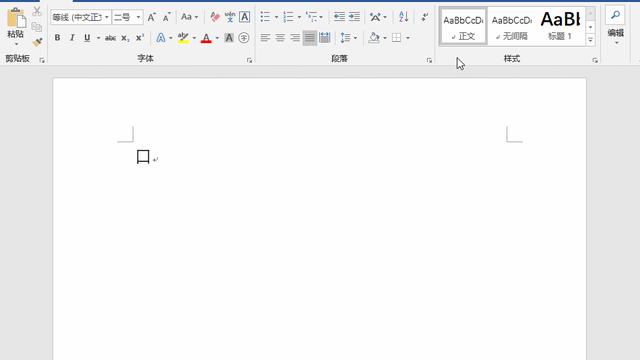Click the Shading paint bucket icon
The height and width of the screenshot is (360, 640).
(374, 38)
